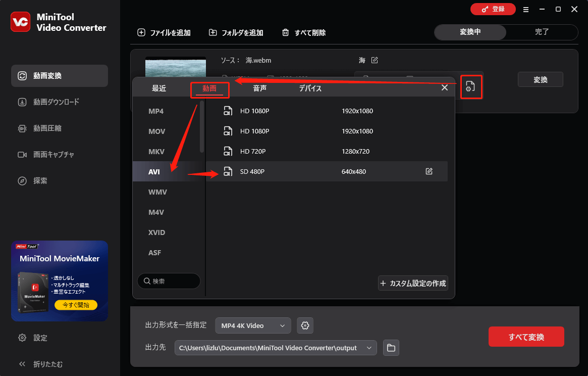The image size is (588, 376).
Task: Click the edit icon on SD 480P row
Action: (x=429, y=171)
